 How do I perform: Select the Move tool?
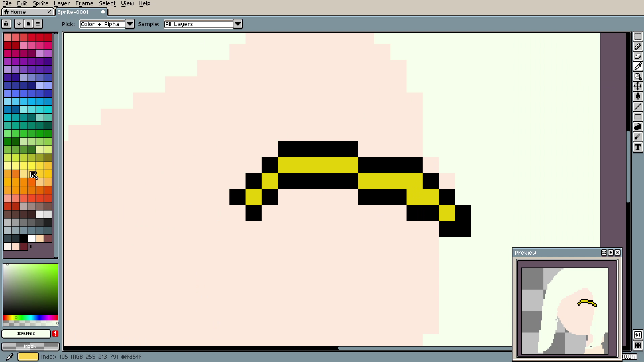(x=638, y=86)
